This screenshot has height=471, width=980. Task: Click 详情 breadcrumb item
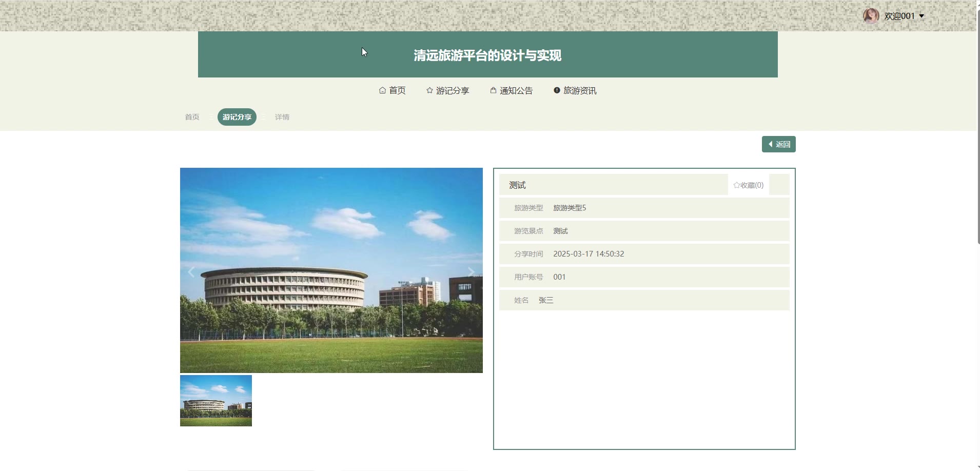click(x=282, y=117)
